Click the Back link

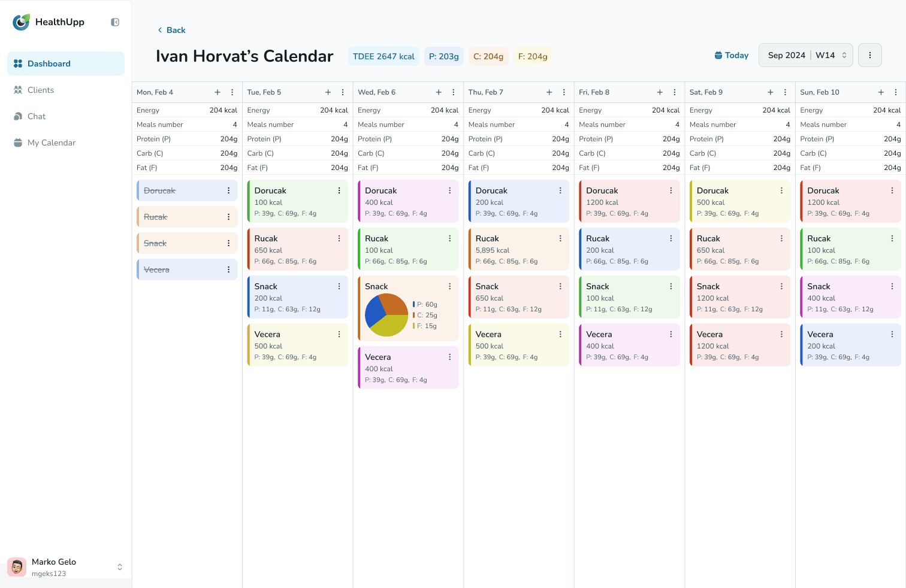tap(171, 30)
